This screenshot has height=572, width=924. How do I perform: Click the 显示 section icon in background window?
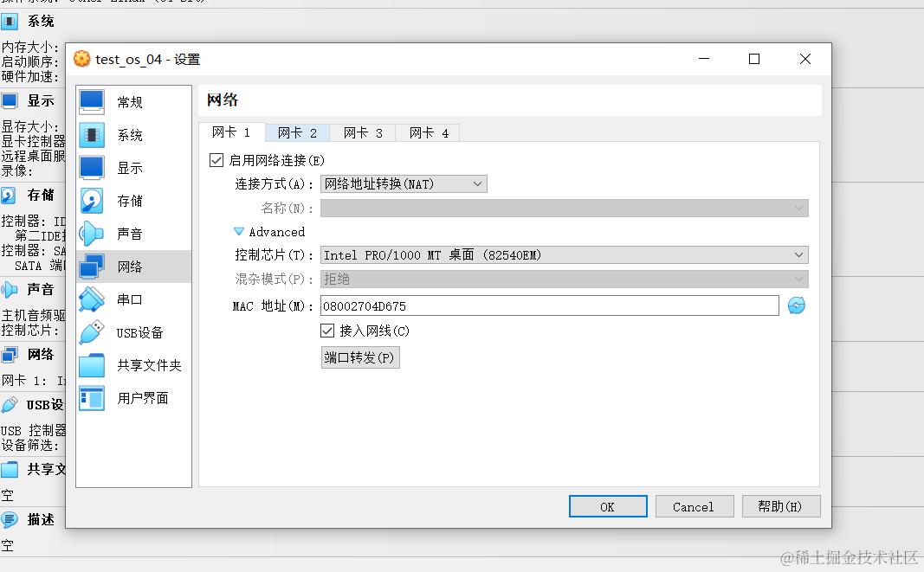10,101
